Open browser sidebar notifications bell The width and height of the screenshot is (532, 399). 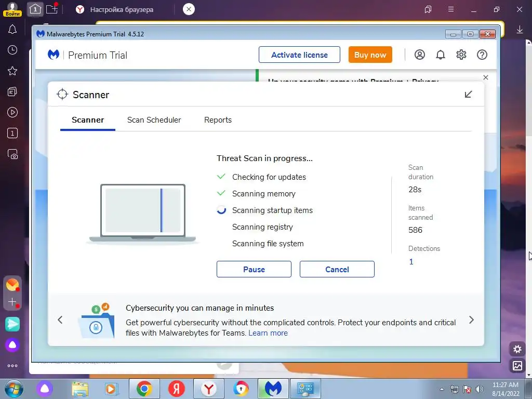12,29
